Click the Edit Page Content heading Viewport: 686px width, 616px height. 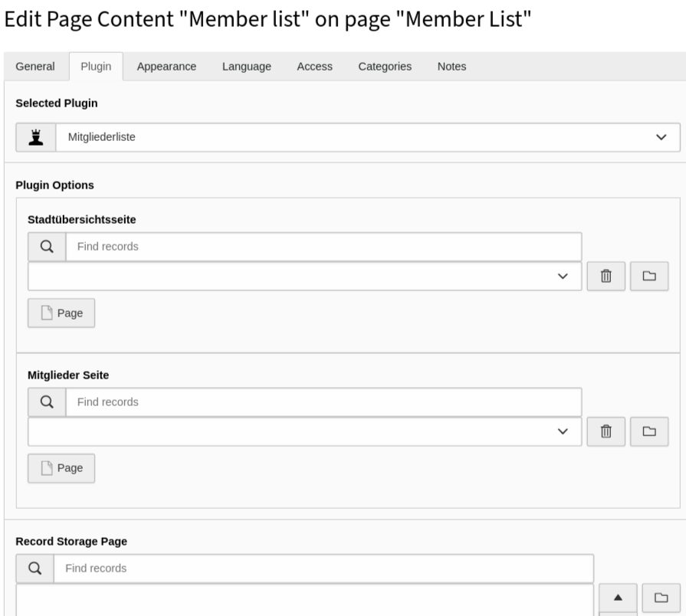point(268,19)
